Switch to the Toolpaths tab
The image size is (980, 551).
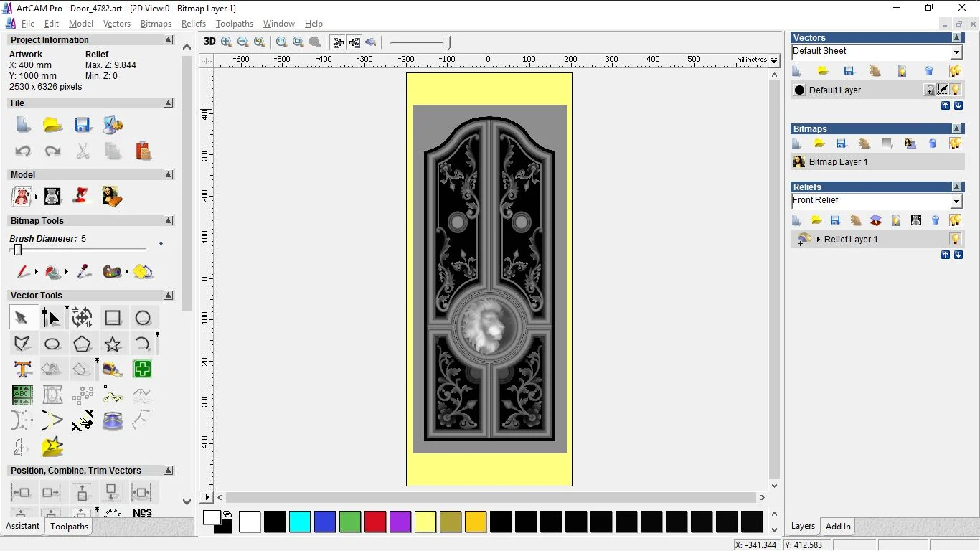point(69,527)
